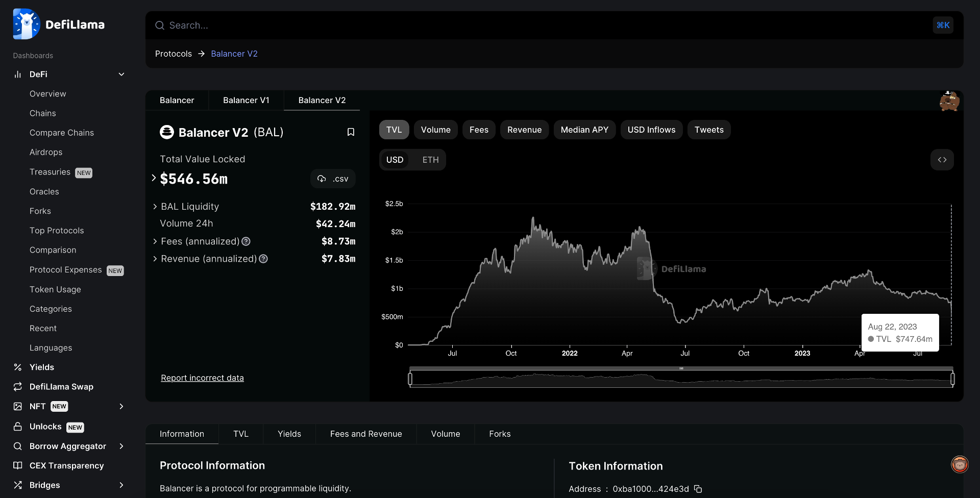The width and height of the screenshot is (980, 498).
Task: Toggle the Revenue chart metric
Action: [524, 130]
